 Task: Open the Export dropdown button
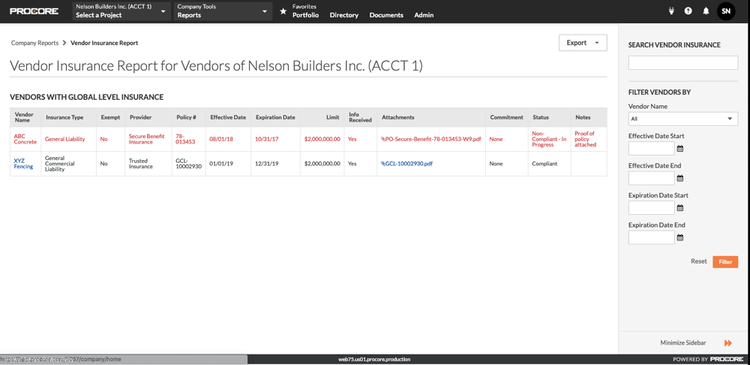583,43
